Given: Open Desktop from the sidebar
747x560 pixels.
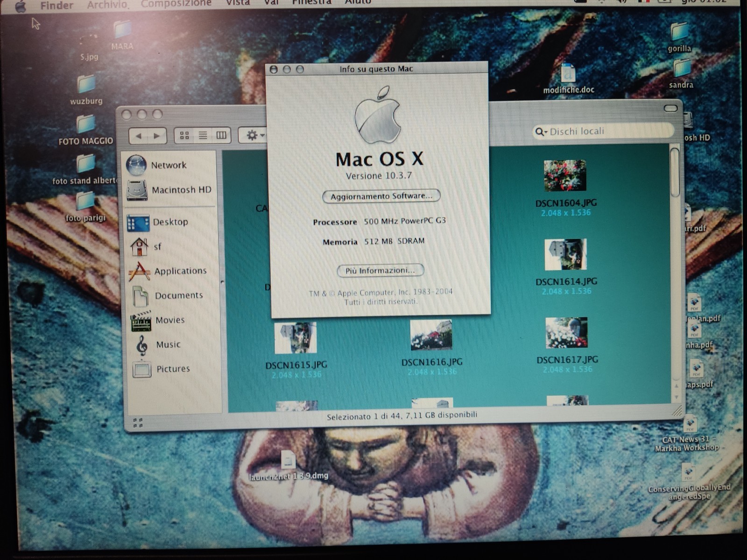Looking at the screenshot, I should pos(157,222).
